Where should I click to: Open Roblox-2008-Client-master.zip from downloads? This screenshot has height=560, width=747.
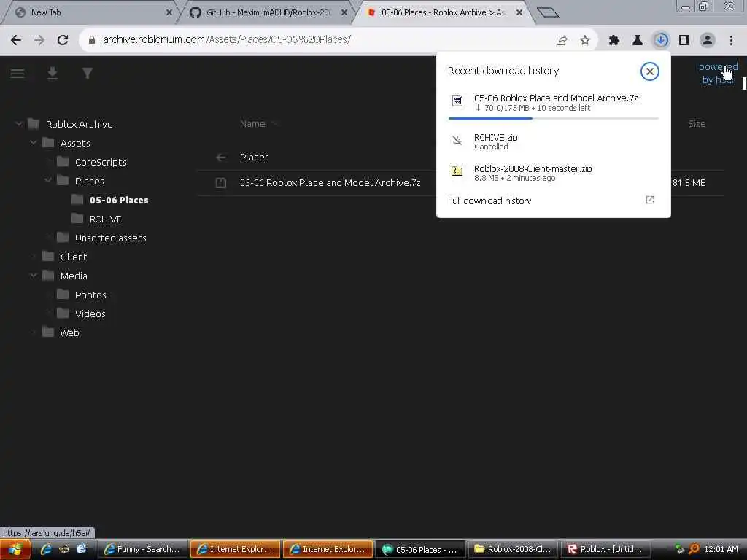pyautogui.click(x=554, y=173)
